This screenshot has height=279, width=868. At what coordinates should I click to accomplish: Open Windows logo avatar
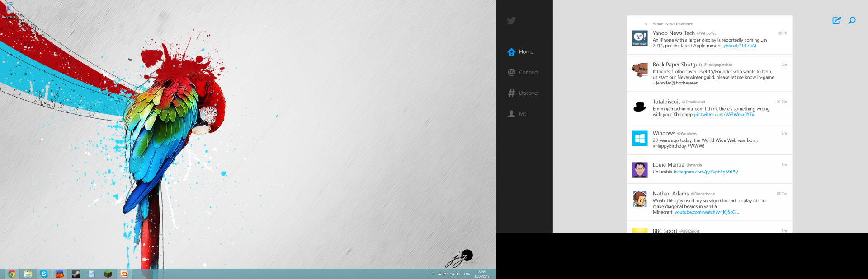tap(640, 139)
